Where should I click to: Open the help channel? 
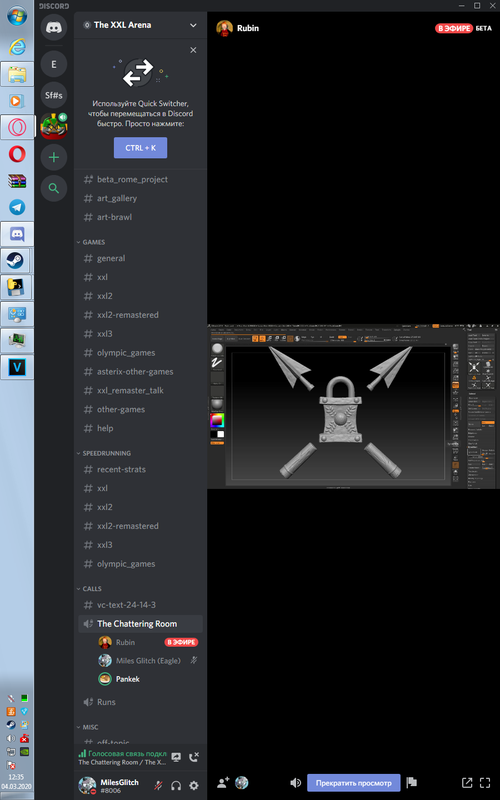point(140,428)
